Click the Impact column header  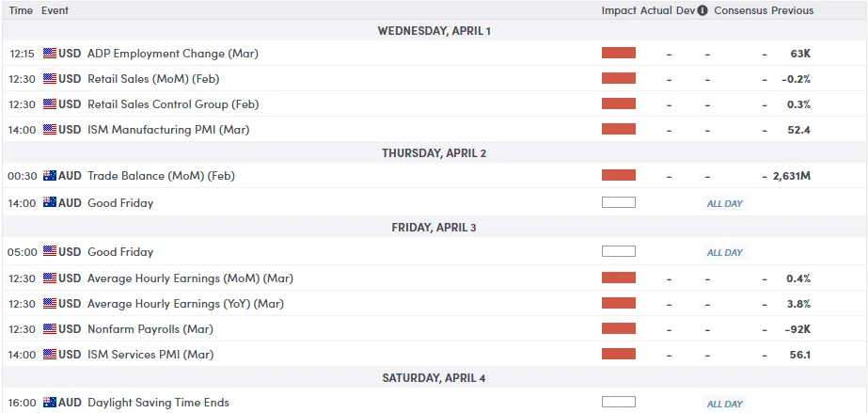tap(619, 10)
